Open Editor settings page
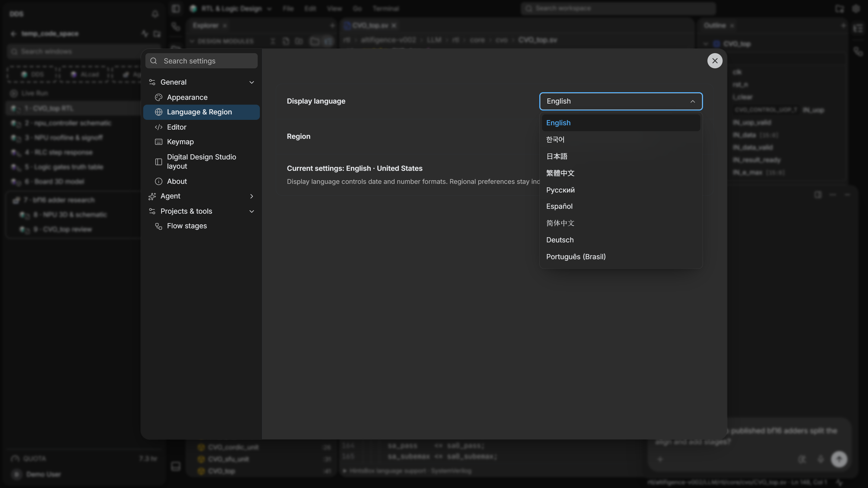Viewport: 868px width, 488px height. [x=202, y=127]
